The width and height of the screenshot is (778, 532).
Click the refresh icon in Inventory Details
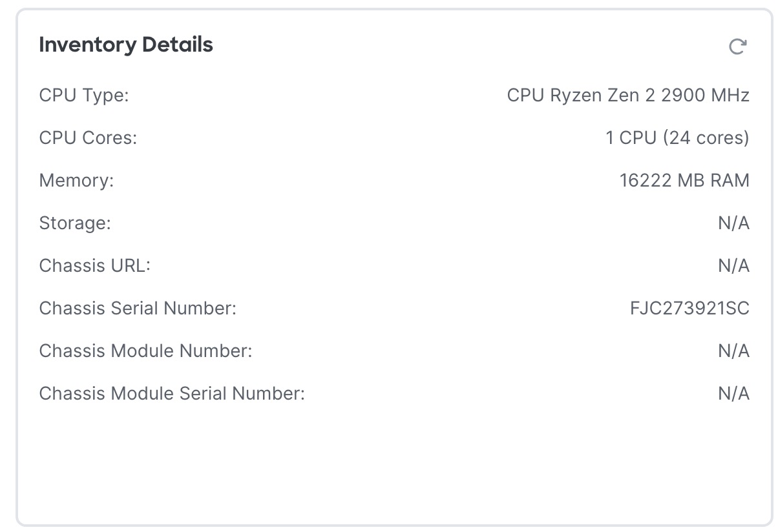click(x=737, y=46)
